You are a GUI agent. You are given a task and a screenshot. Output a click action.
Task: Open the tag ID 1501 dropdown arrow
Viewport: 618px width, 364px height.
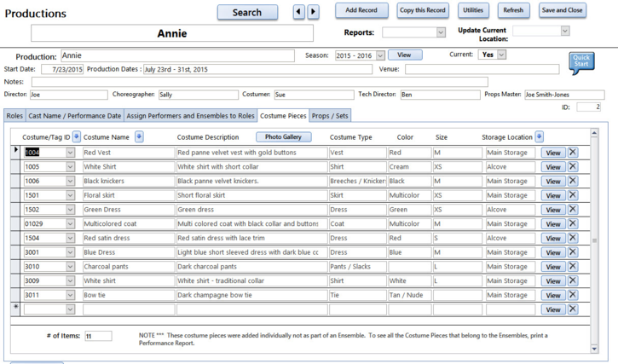click(70, 195)
